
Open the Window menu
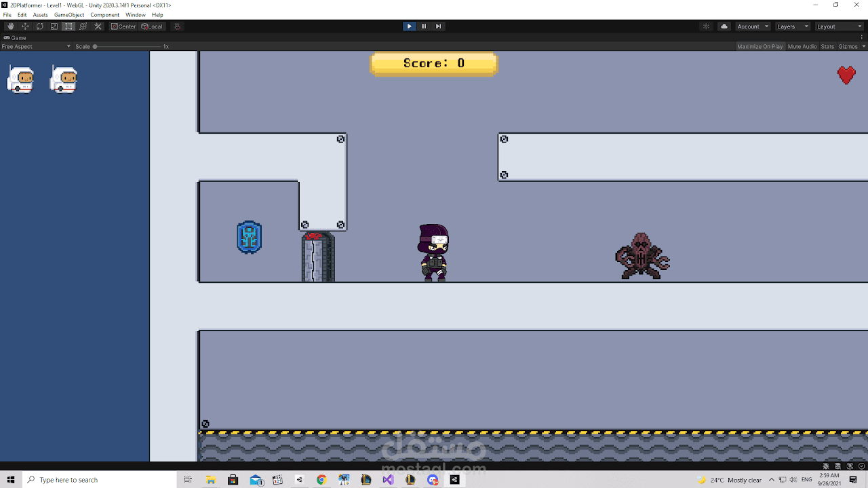136,14
